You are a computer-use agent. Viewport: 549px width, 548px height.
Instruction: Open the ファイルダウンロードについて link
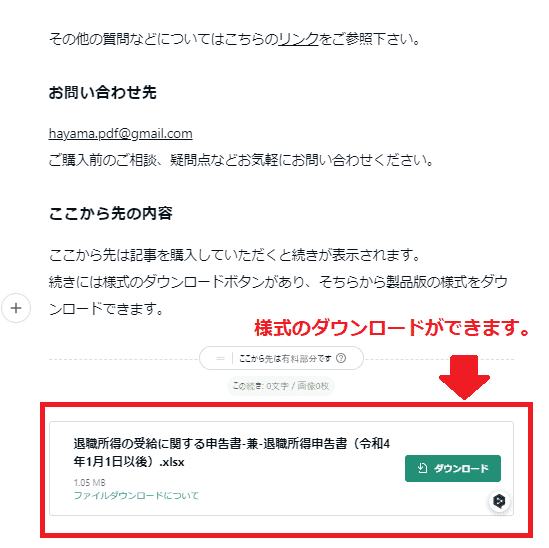click(x=136, y=495)
